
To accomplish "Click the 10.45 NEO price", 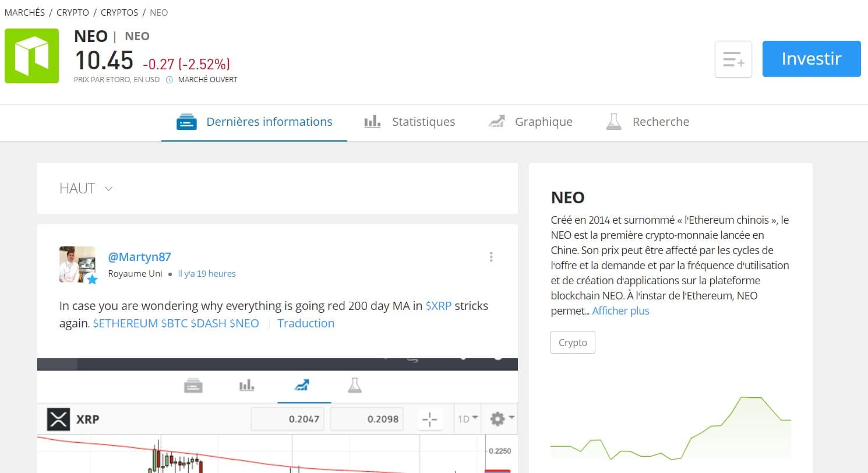I will [x=104, y=60].
